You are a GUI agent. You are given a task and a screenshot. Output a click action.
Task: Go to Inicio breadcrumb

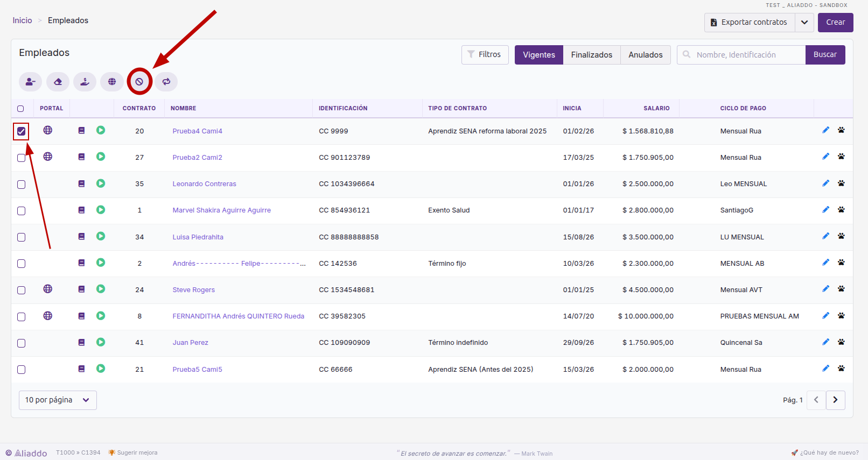tap(23, 20)
